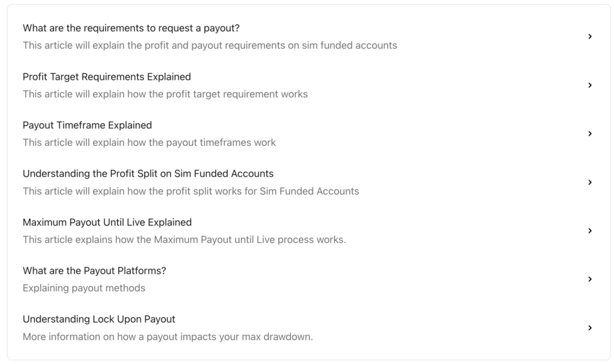Click text 'how the profit target requirement works'
614x364 pixels.
[217, 94]
